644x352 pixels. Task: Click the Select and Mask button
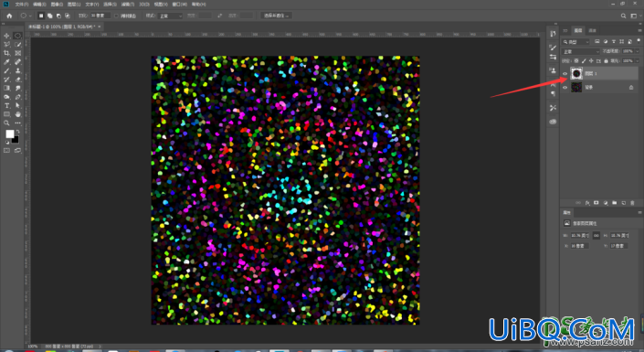click(276, 16)
